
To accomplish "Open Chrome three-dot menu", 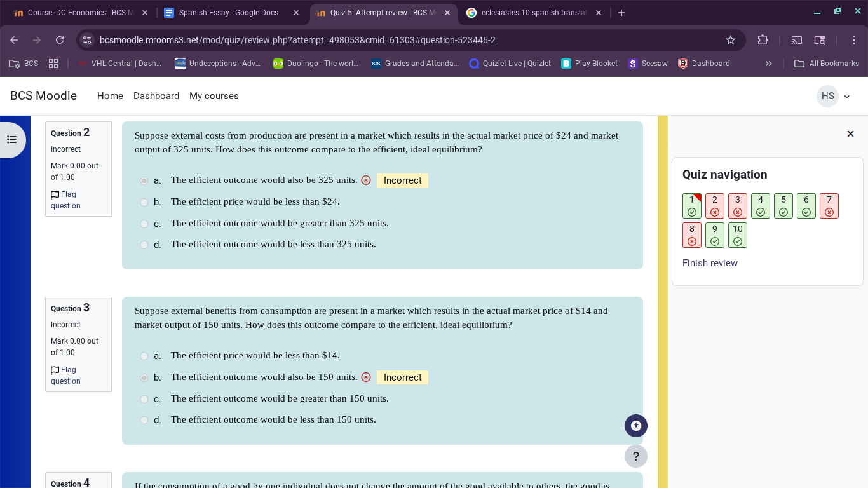I will click(x=853, y=40).
